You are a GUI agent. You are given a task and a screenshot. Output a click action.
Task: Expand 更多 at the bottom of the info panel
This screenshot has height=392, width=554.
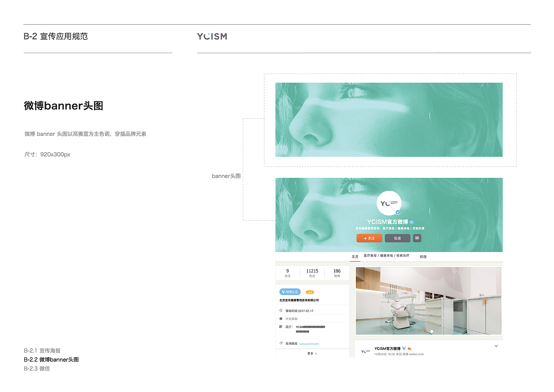312,353
